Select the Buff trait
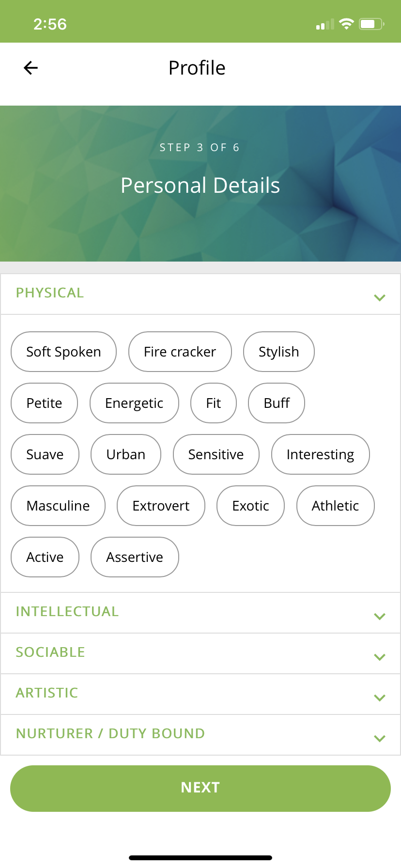 277,403
